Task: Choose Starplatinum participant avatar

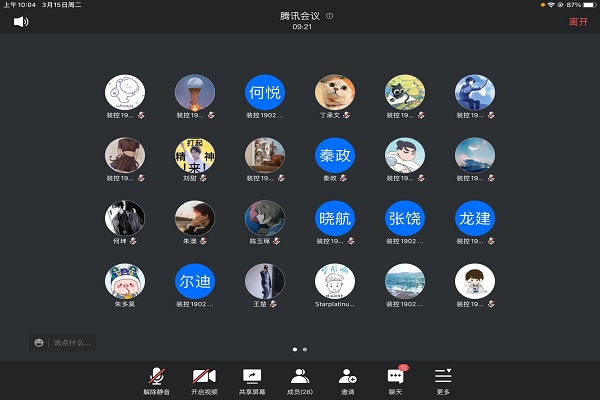Action: 335,282
